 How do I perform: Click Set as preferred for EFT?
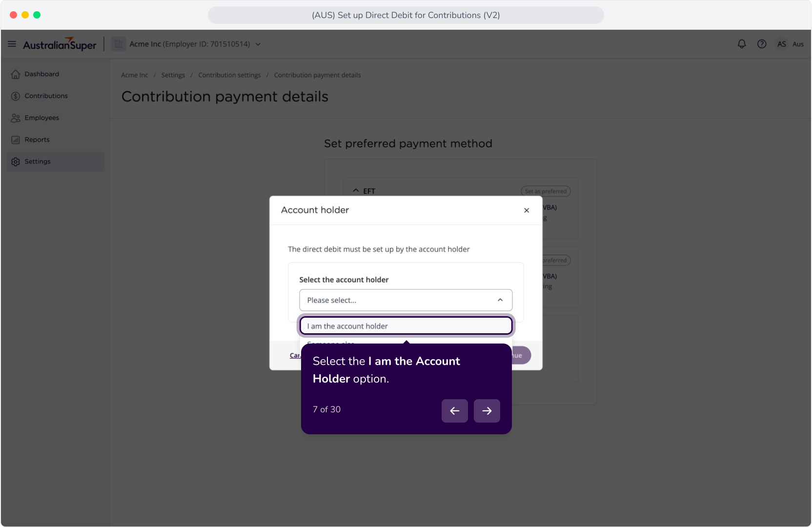(546, 191)
